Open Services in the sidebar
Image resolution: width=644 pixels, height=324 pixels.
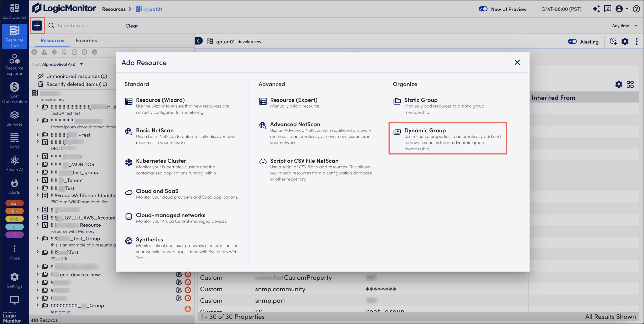point(14,119)
